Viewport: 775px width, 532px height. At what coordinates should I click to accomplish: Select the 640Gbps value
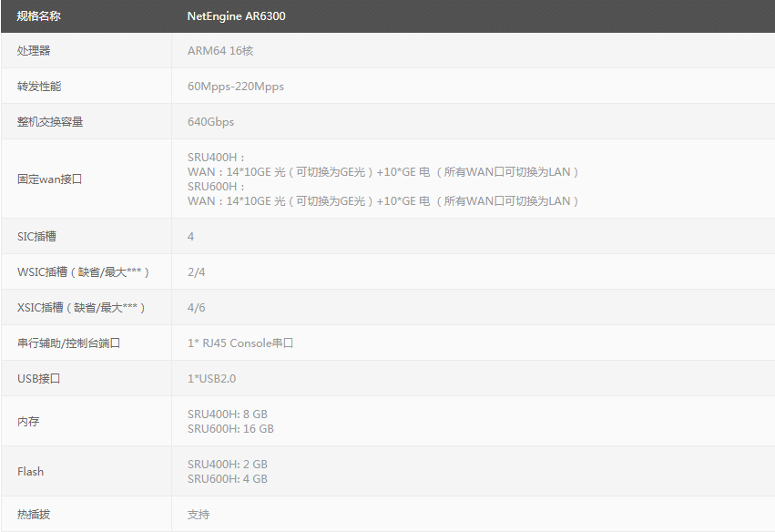(210, 122)
